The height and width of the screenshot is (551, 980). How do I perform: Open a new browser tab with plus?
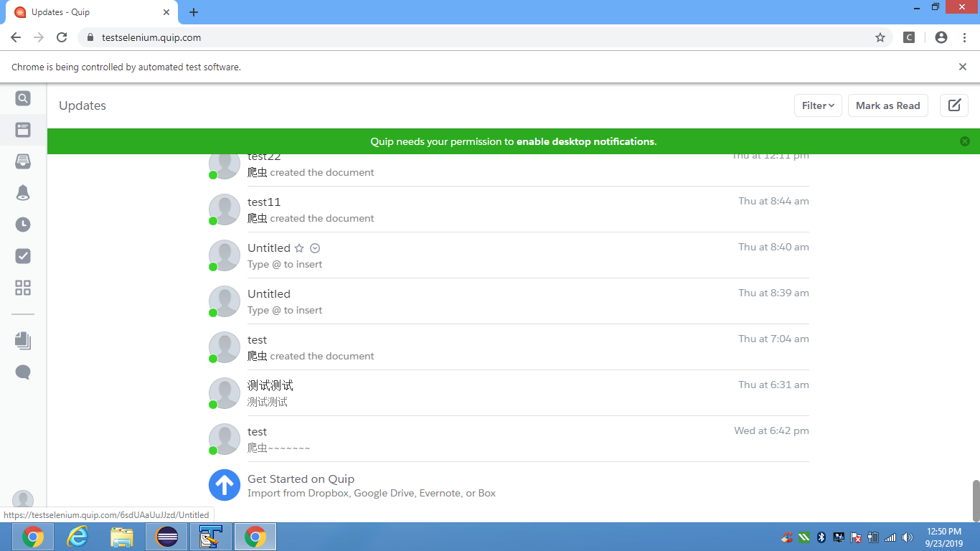[194, 12]
